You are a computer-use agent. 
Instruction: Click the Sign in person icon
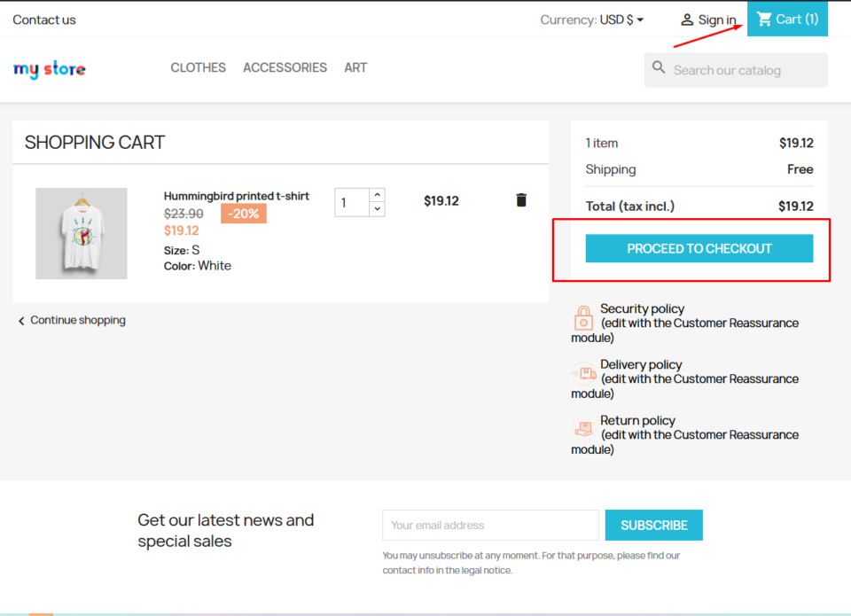687,19
